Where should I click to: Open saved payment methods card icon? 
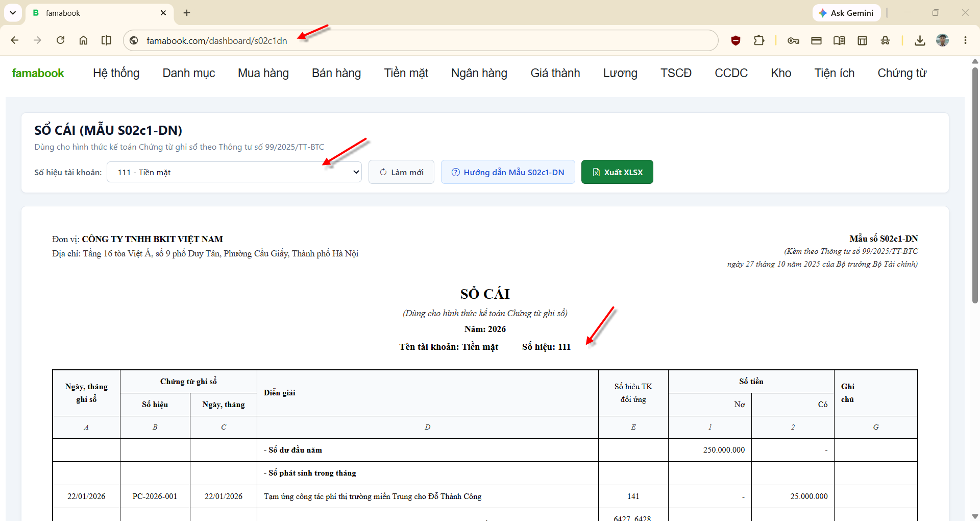point(816,40)
